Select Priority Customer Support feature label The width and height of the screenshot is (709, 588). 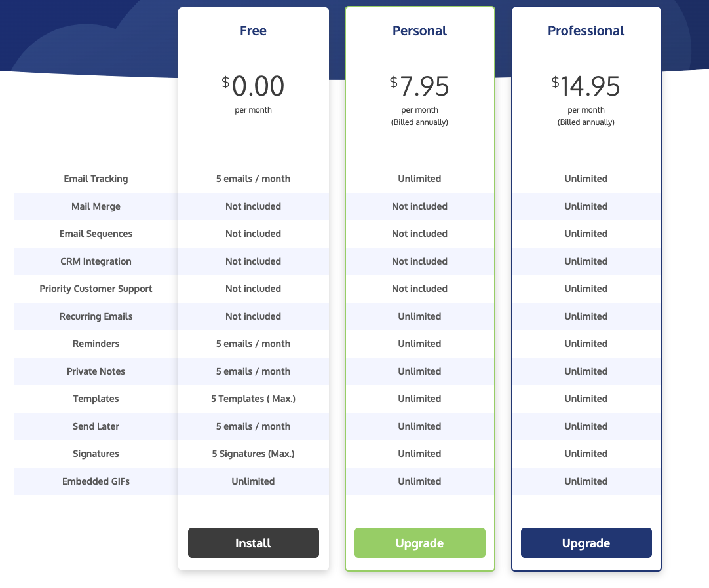point(96,289)
